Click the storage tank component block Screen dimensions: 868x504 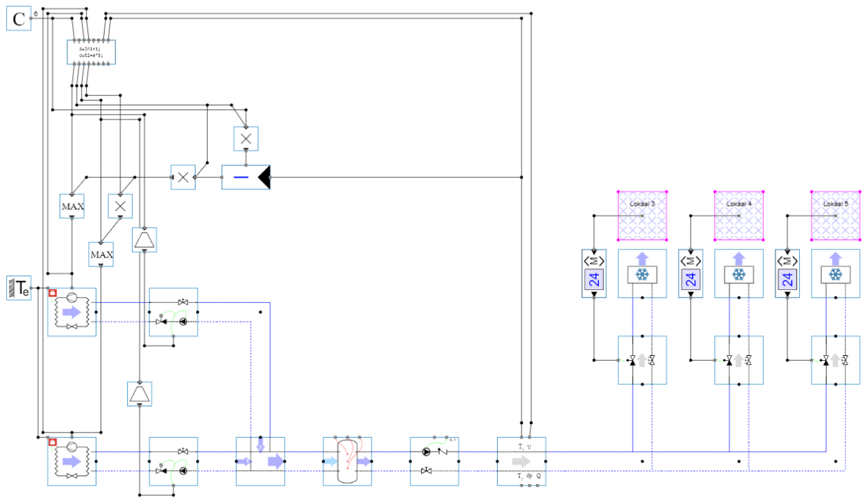click(x=347, y=461)
